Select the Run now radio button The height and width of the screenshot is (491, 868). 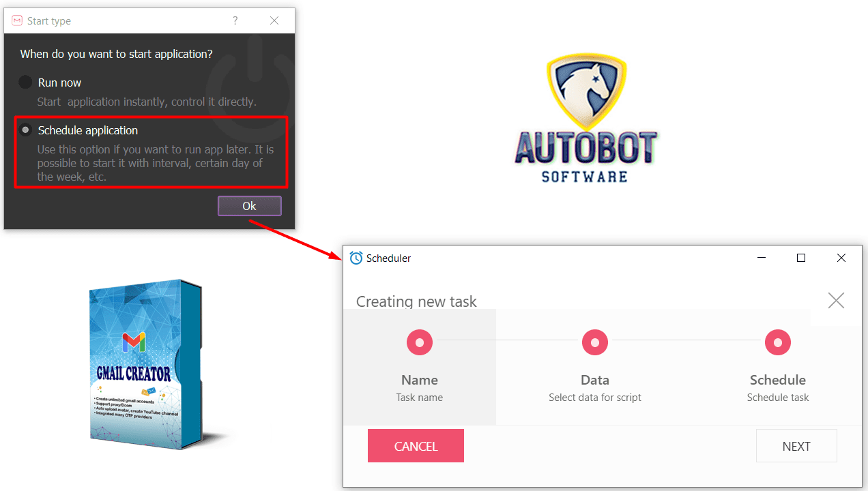tap(25, 83)
